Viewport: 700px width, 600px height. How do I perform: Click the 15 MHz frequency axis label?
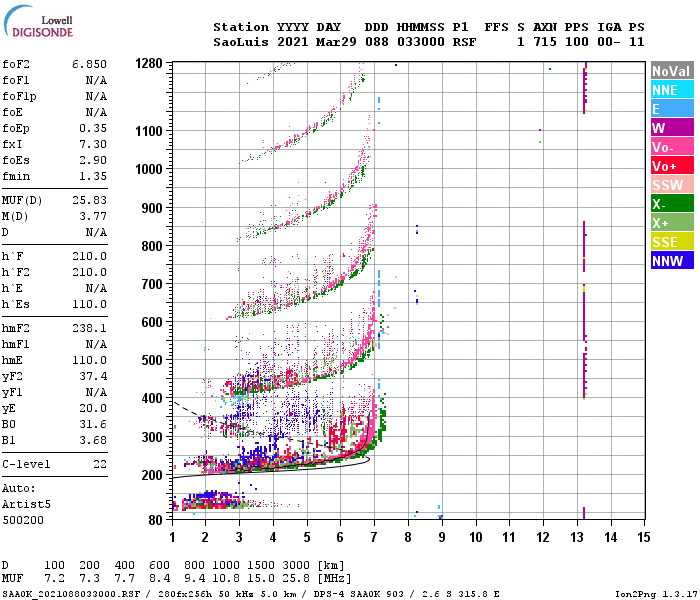click(644, 537)
